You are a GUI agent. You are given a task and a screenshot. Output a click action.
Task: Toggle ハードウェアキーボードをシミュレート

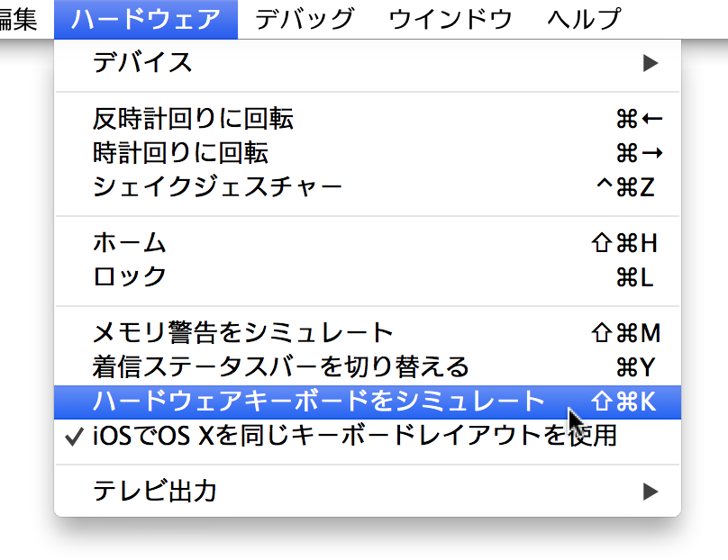[x=368, y=402]
